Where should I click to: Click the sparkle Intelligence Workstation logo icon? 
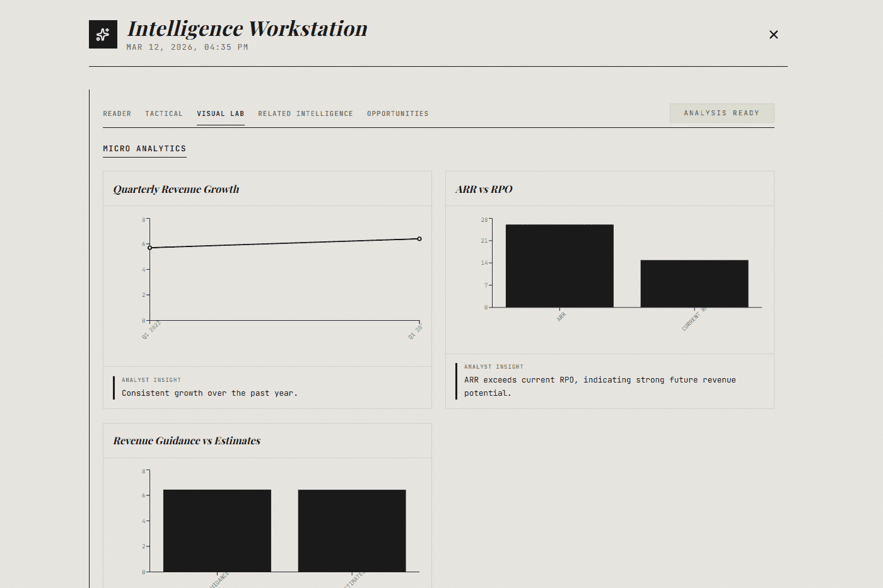tap(103, 34)
